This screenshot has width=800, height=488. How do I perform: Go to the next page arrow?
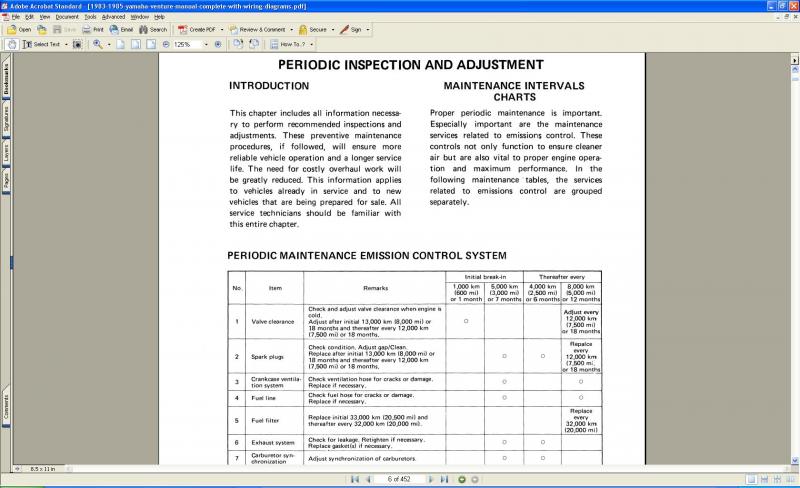pos(430,479)
